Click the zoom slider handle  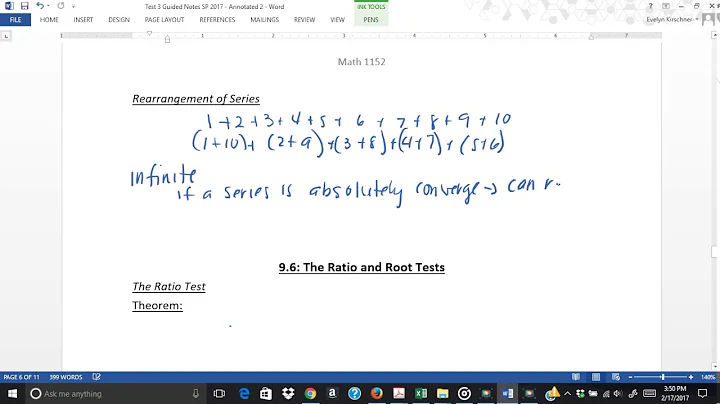(663, 377)
